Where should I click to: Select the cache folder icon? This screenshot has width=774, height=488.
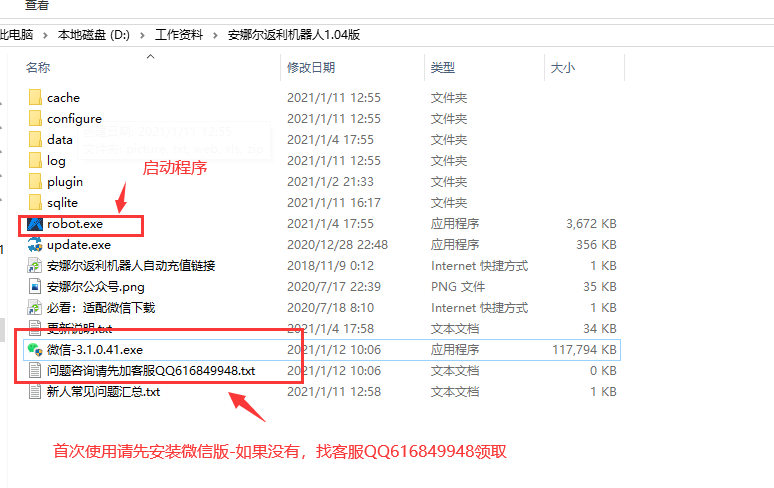(35, 97)
